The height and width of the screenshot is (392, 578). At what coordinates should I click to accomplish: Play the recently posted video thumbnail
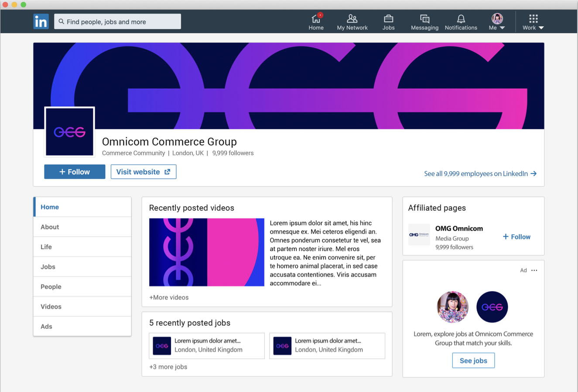(x=207, y=252)
